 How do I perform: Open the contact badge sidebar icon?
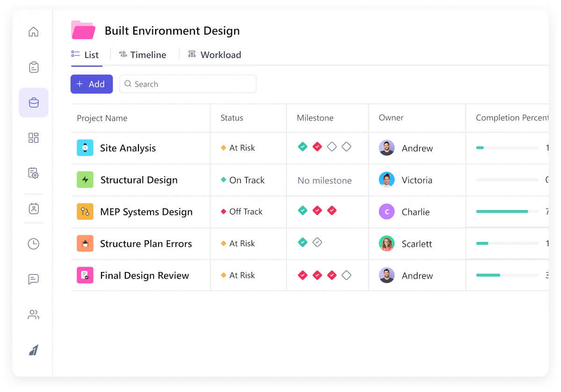click(x=33, y=208)
